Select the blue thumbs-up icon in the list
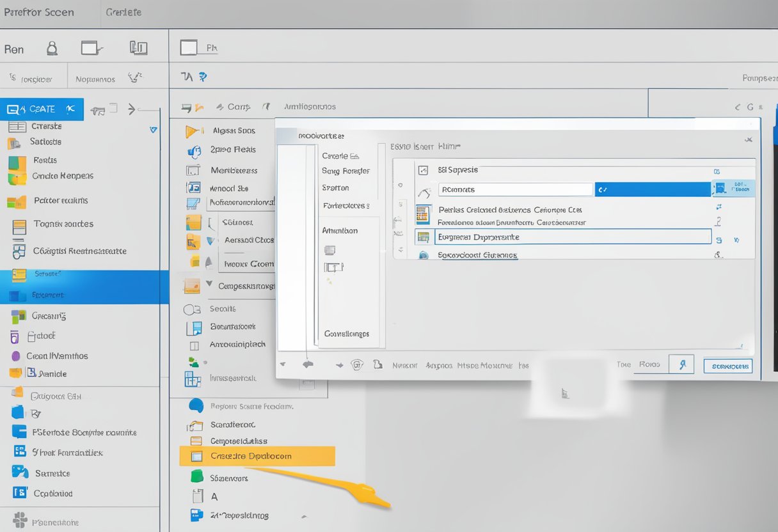The image size is (778, 532). point(194,152)
